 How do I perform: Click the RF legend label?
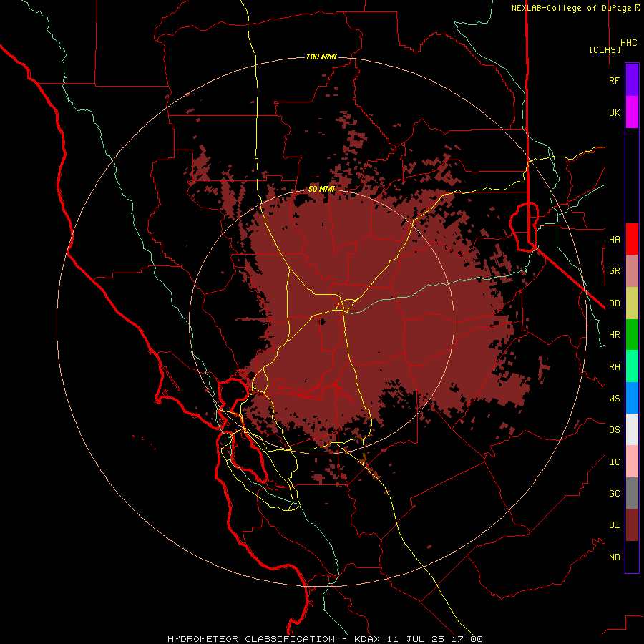click(614, 80)
